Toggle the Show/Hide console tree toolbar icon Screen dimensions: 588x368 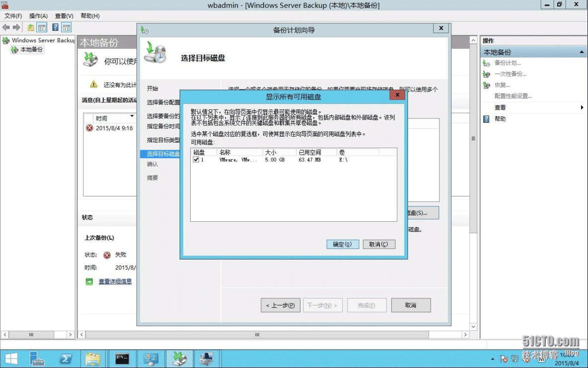click(x=42, y=27)
